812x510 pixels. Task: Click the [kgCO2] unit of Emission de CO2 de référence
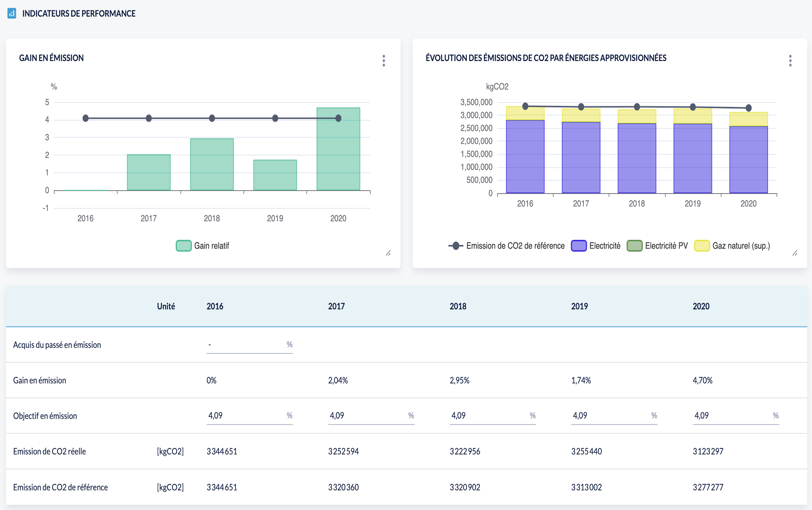(x=170, y=487)
